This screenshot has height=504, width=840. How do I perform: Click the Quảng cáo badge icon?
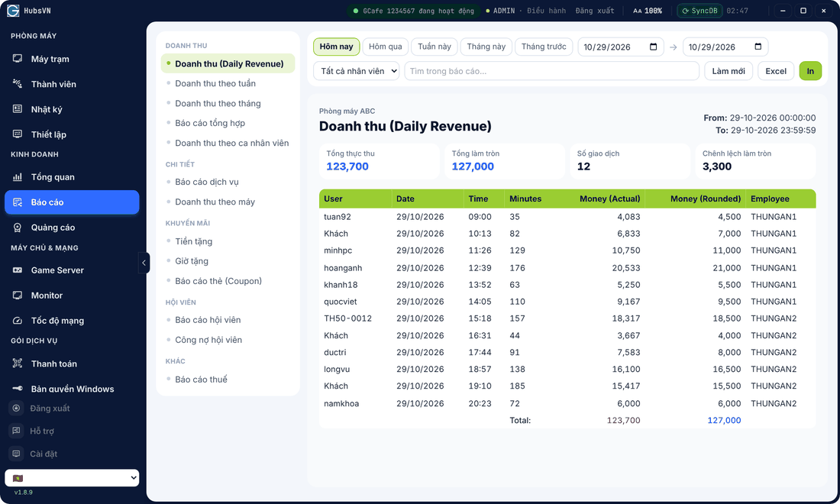(18, 228)
